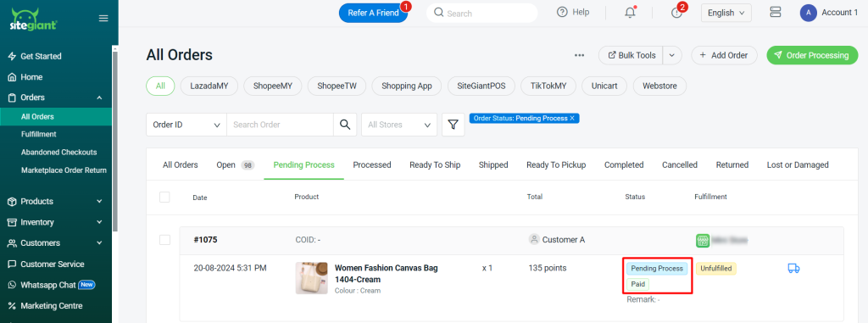Switch to the All Orders tab
Image resolution: width=868 pixels, height=323 pixels.
click(181, 165)
